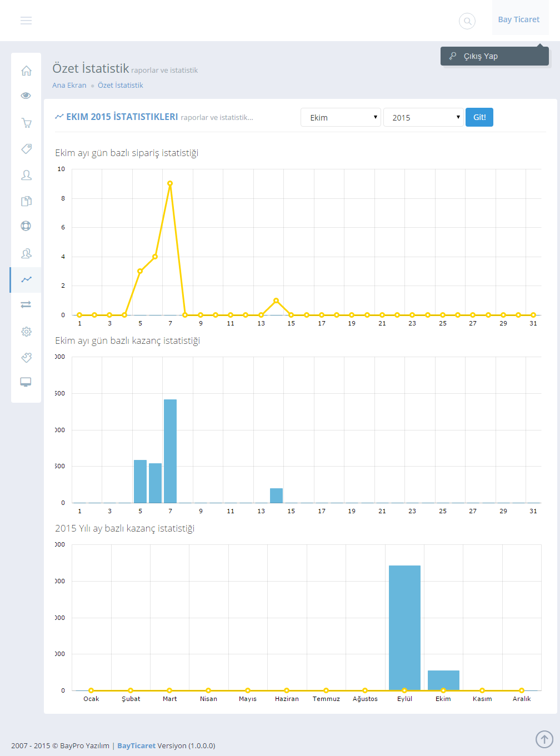Open the shopping cart orders icon
Screen dimensions: 560x756
[x=26, y=123]
